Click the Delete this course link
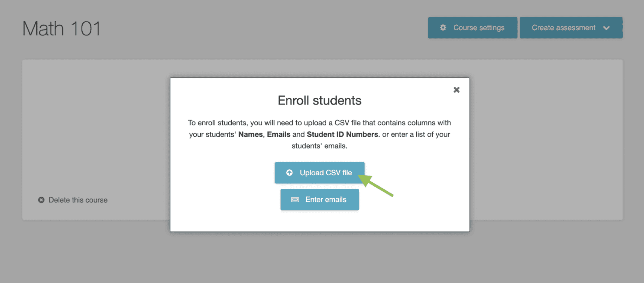 pos(78,200)
